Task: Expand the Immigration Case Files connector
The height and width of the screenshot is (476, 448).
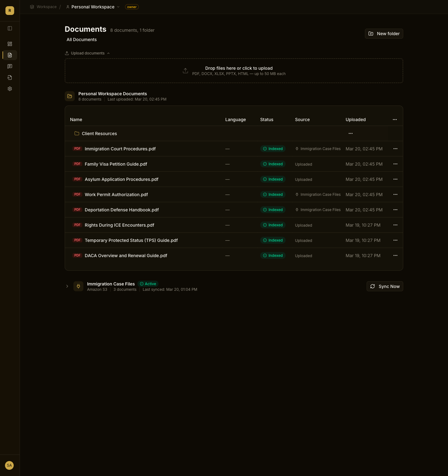Action: click(67, 286)
